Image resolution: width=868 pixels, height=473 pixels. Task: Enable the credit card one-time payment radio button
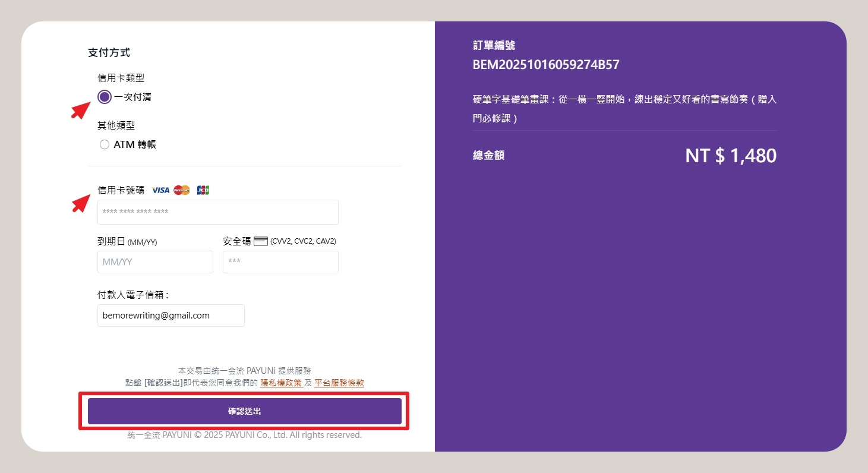coord(104,96)
